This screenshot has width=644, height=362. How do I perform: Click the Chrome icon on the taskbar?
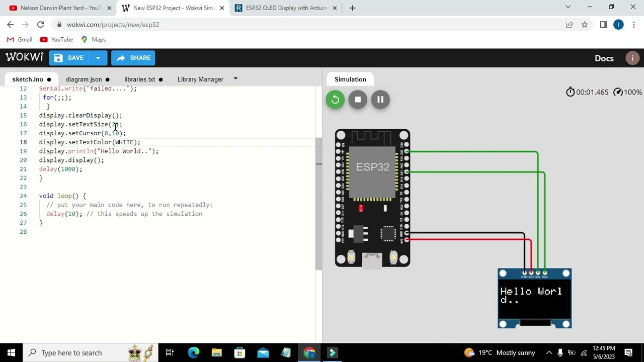pyautogui.click(x=309, y=352)
